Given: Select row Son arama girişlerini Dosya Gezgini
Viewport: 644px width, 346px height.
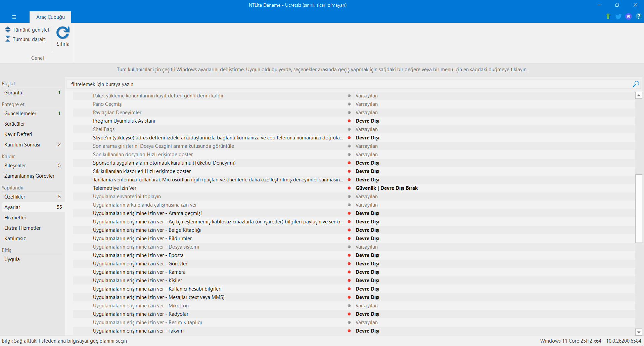Looking at the screenshot, I should click(x=354, y=146).
